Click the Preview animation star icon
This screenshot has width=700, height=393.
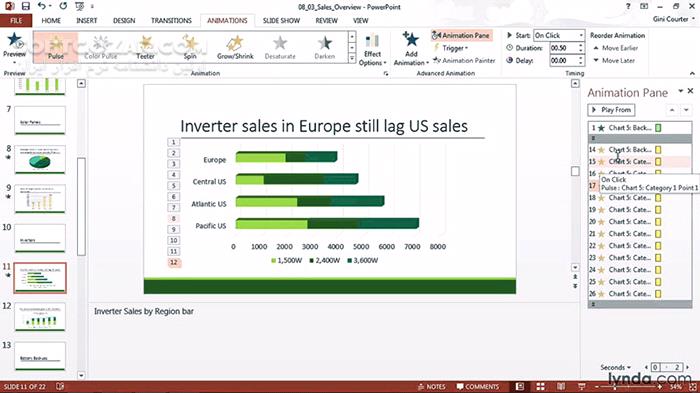click(x=14, y=40)
